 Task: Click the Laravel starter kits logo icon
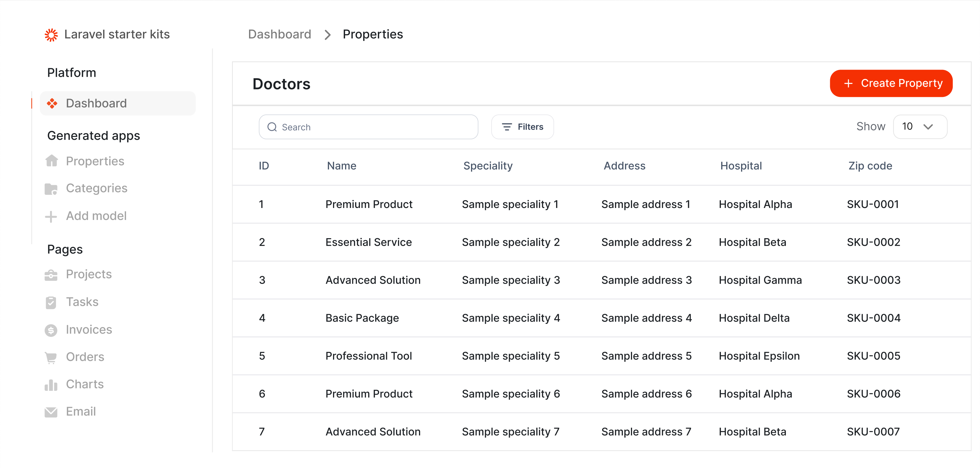pyautogui.click(x=51, y=35)
